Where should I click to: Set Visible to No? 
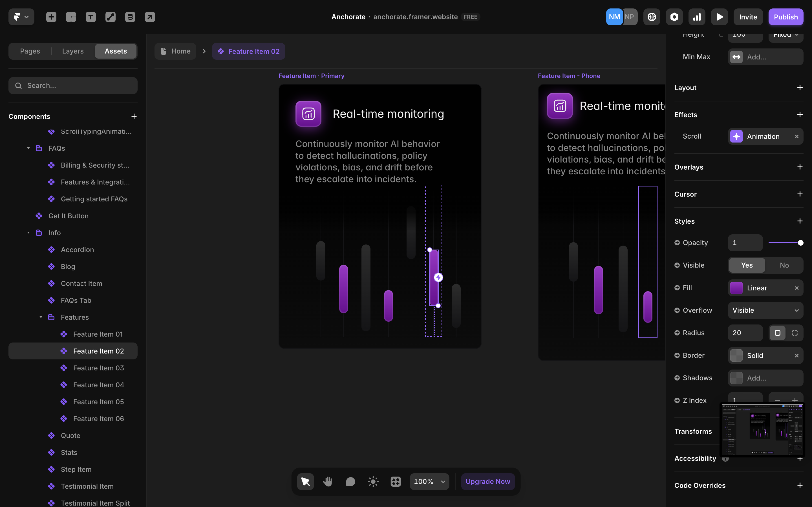tap(784, 265)
